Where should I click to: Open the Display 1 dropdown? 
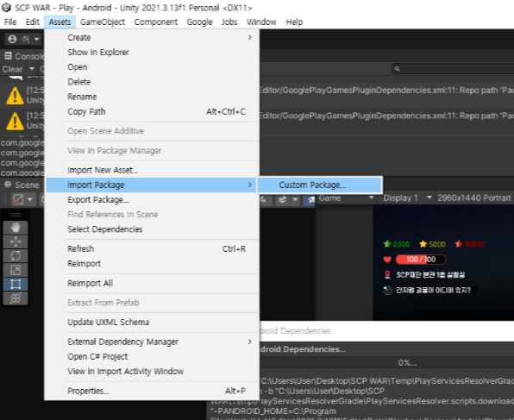[x=406, y=197]
